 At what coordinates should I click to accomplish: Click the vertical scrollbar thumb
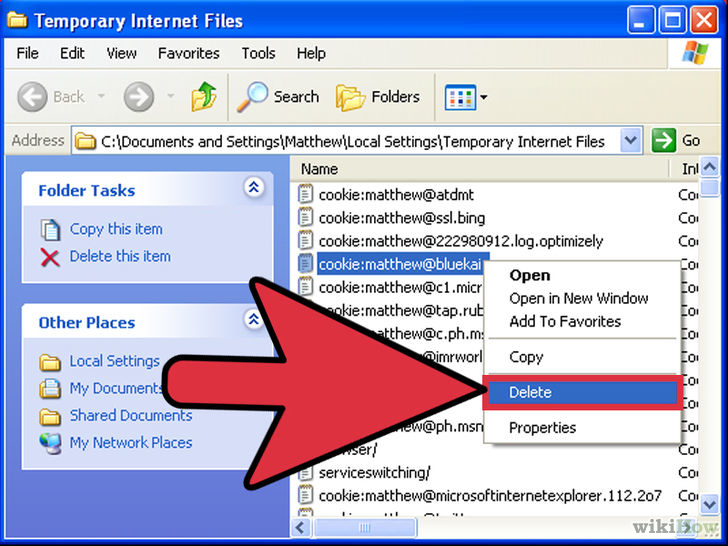tap(709, 188)
